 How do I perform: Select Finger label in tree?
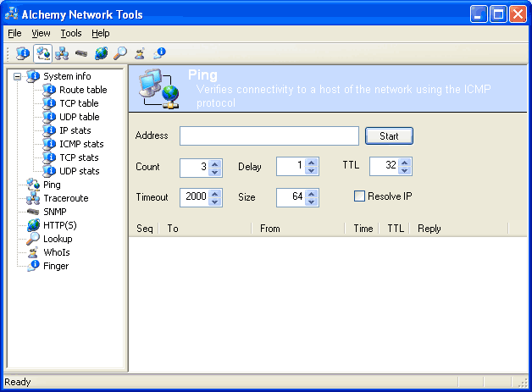pos(56,266)
